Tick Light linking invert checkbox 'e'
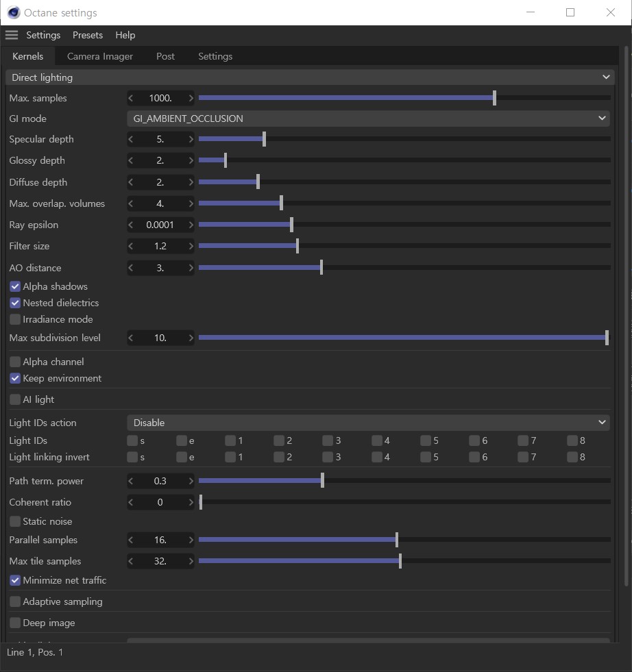Screen dimensions: 632x672 pos(182,457)
